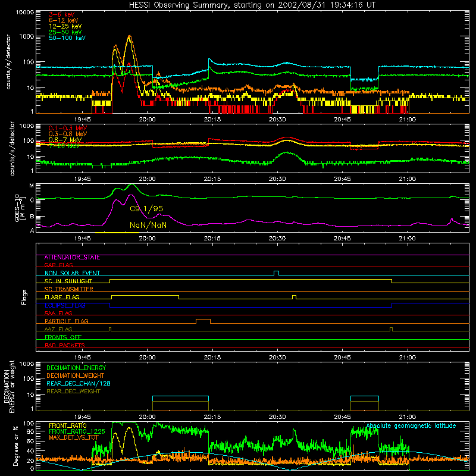Click the yellow FRONT_RATIO legend label
476x476 pixels.
click(68, 425)
